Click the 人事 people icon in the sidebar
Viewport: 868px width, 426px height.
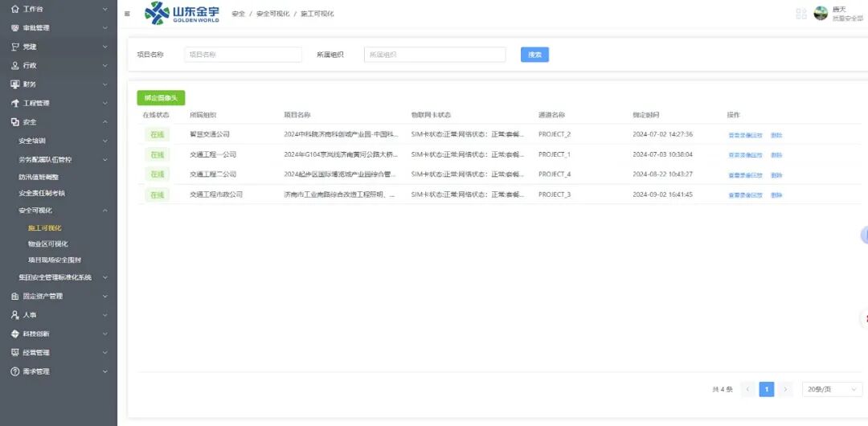pos(15,314)
